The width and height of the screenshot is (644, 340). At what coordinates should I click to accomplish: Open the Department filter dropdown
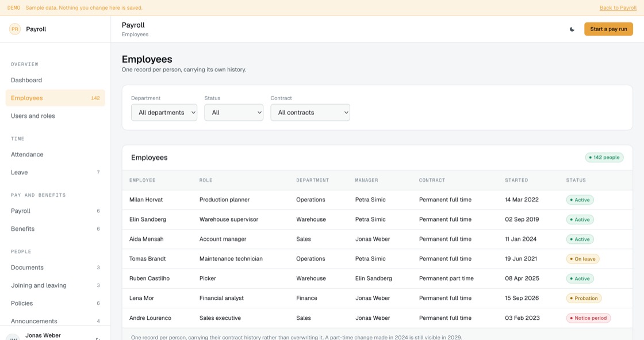[164, 112]
